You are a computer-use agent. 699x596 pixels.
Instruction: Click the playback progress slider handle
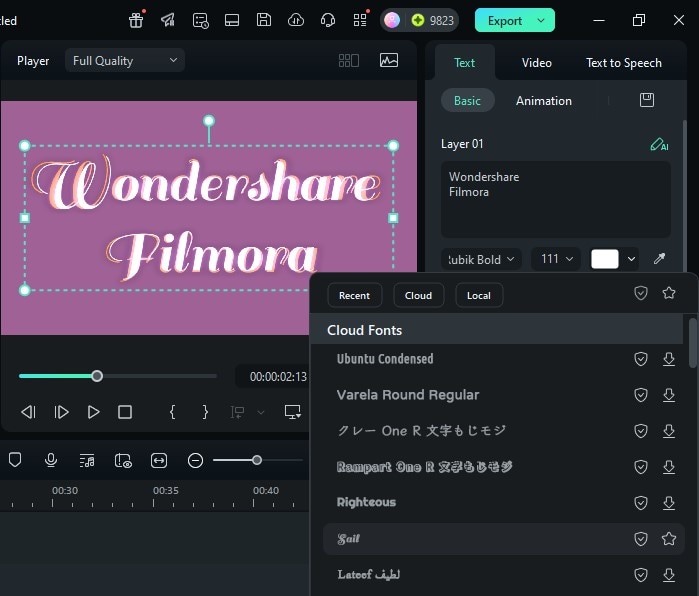pyautogui.click(x=97, y=376)
